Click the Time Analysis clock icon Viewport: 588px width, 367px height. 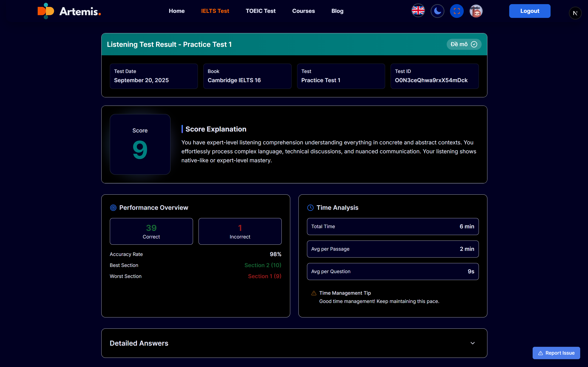pyautogui.click(x=310, y=207)
